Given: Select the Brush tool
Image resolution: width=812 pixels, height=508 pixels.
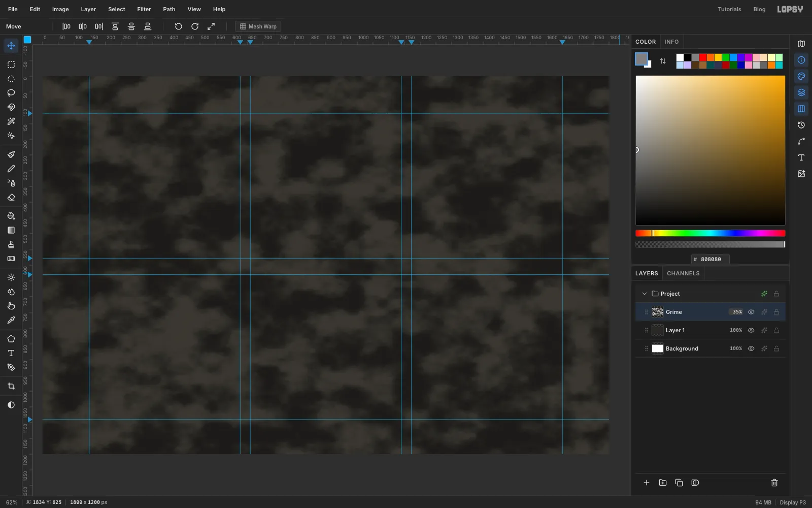Looking at the screenshot, I should pos(11,154).
